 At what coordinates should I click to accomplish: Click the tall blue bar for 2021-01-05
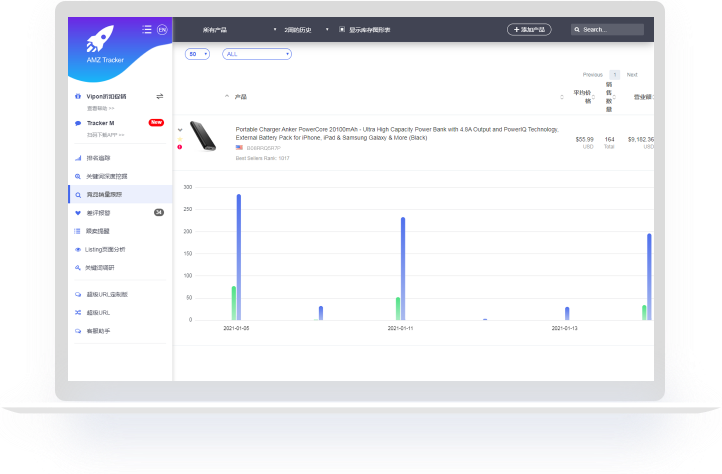pyautogui.click(x=239, y=257)
